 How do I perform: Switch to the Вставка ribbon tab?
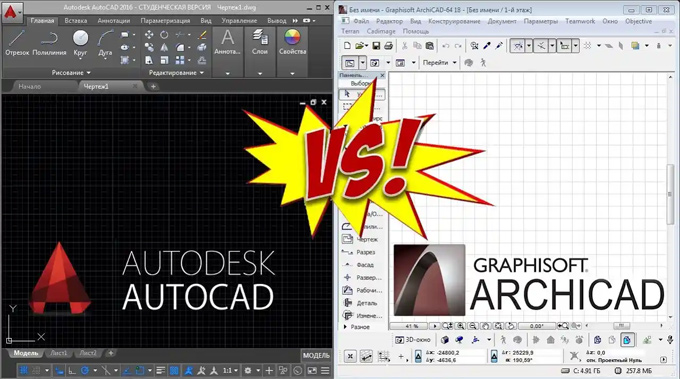click(x=75, y=20)
